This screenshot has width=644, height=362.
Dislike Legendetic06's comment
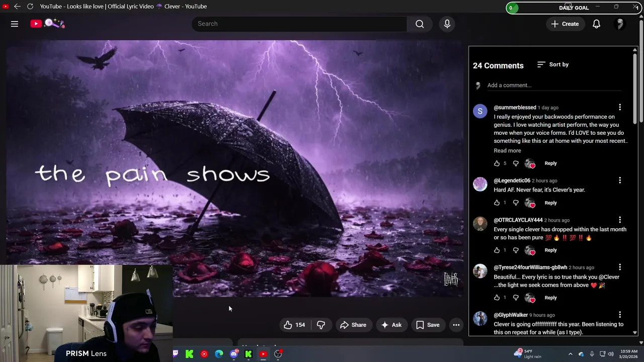click(x=516, y=203)
